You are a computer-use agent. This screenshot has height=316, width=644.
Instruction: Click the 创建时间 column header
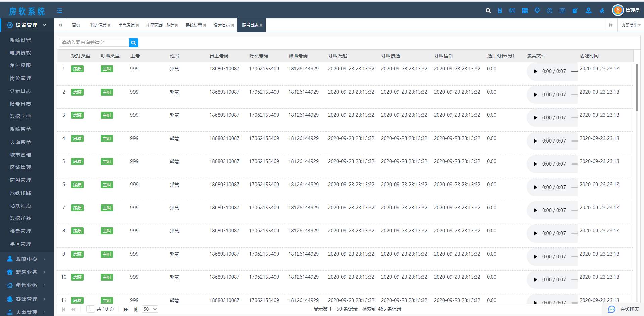coord(589,56)
